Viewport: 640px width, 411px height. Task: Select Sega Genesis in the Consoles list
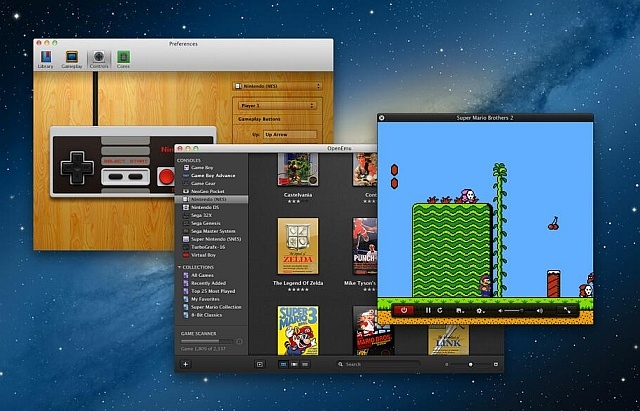click(211, 223)
